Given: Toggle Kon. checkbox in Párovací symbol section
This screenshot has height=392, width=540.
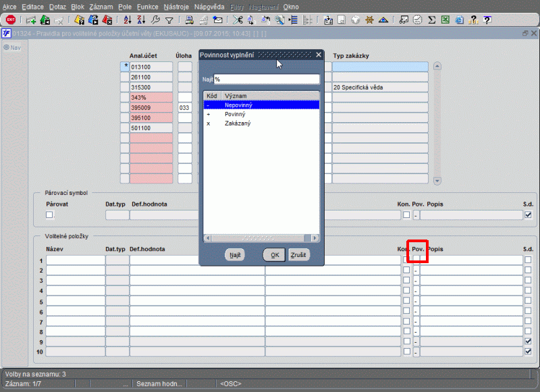Looking at the screenshot, I should coord(406,215).
